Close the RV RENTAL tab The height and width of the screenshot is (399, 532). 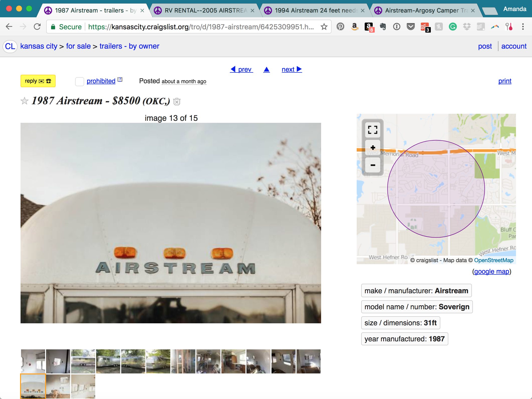pos(252,11)
